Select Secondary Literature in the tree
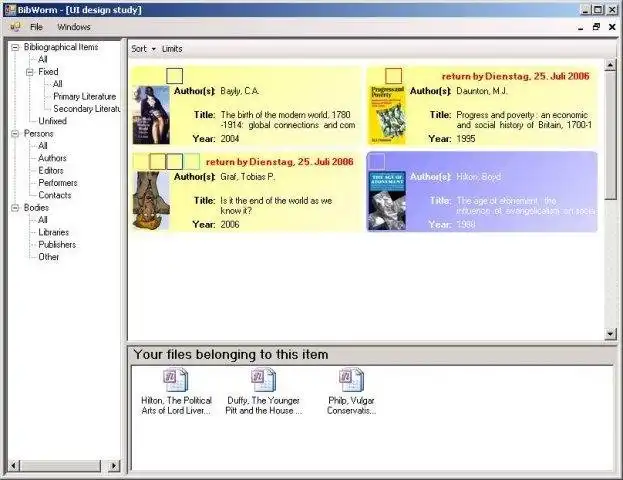This screenshot has width=623, height=480. tap(87, 109)
